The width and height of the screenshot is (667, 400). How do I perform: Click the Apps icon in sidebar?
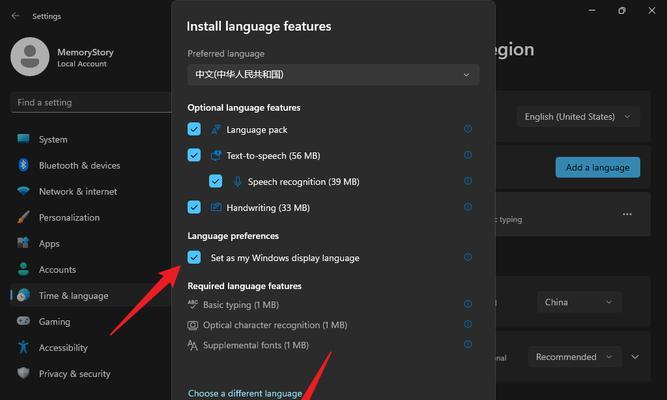tap(23, 243)
